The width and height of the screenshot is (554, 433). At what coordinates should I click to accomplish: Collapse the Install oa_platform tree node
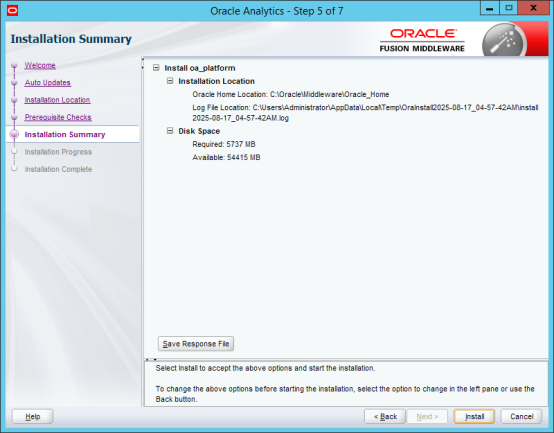tap(156, 67)
